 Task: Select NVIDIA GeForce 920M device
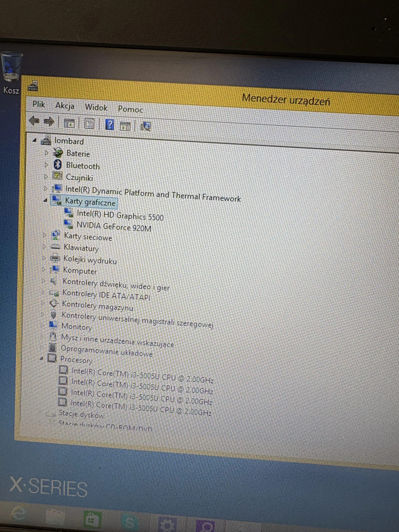114,227
